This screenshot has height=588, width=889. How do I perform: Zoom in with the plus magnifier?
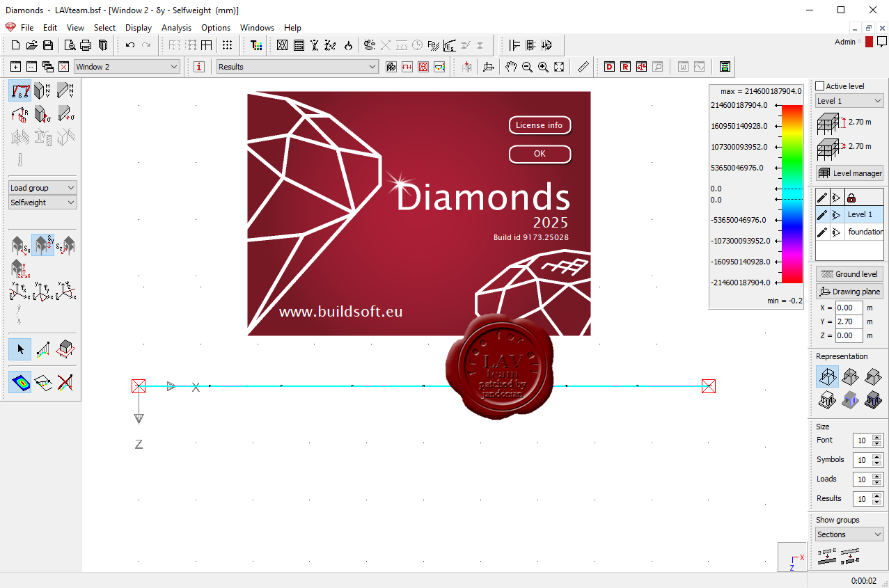543,67
